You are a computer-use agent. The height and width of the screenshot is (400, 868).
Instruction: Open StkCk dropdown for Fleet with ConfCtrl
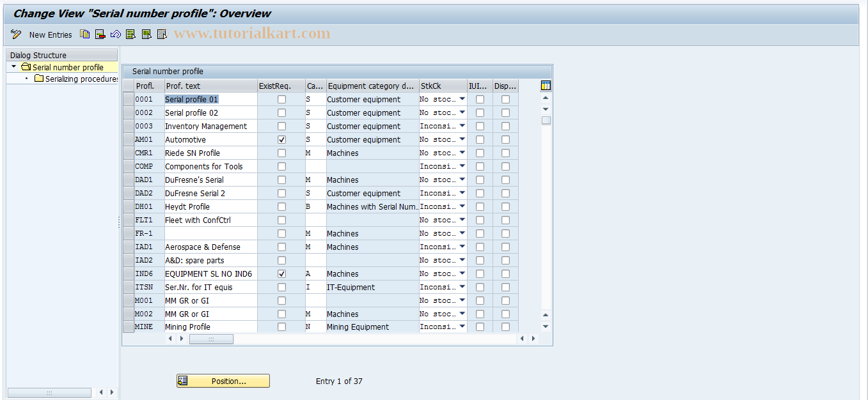[462, 220]
